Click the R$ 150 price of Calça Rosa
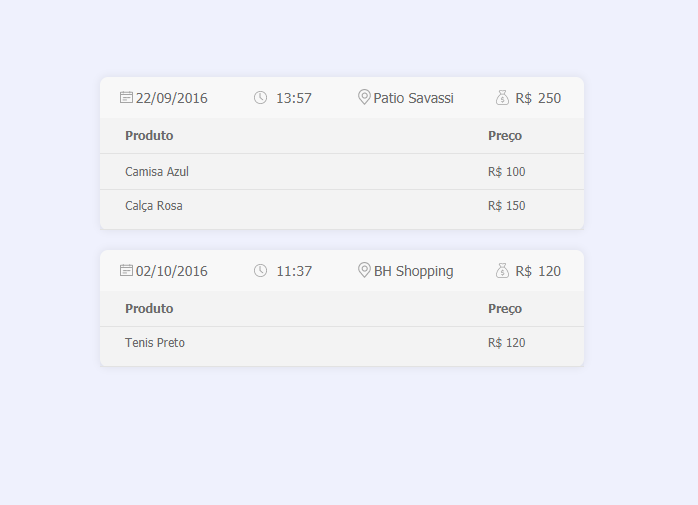Screen dimensions: 698x505 (507, 206)
